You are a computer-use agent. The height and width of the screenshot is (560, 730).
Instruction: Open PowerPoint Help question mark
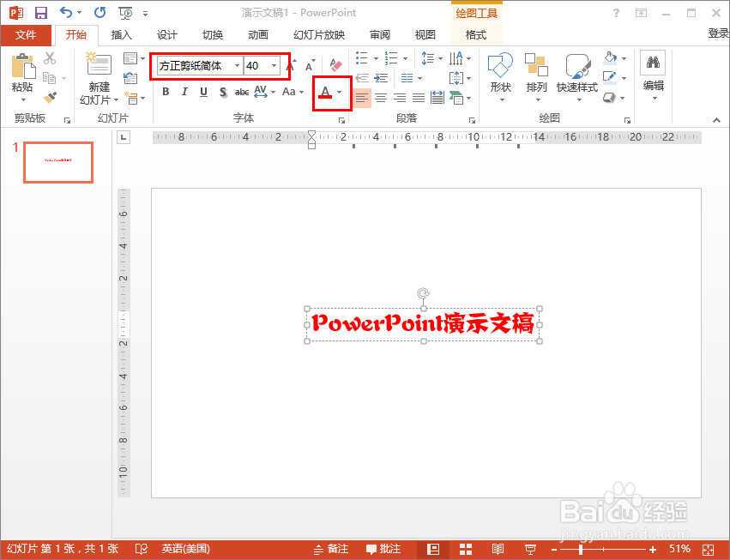(617, 13)
